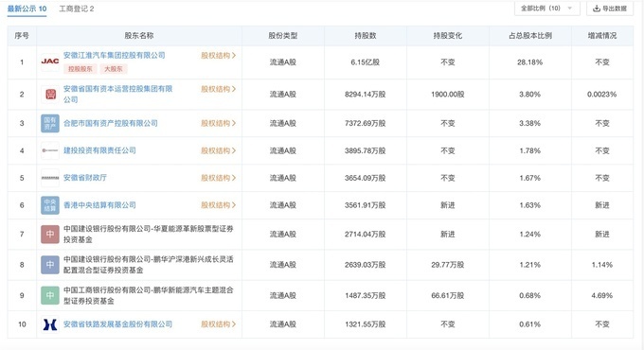This screenshot has width=644, height=350.
Task: Click the 建投投资 company logo
Action: point(50,150)
